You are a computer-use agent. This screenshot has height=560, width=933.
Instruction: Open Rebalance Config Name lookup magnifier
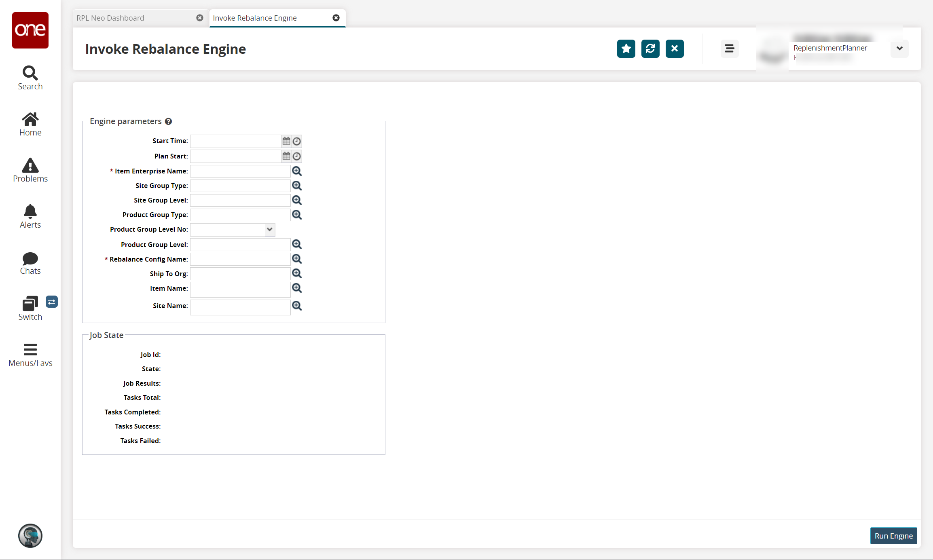[297, 259]
